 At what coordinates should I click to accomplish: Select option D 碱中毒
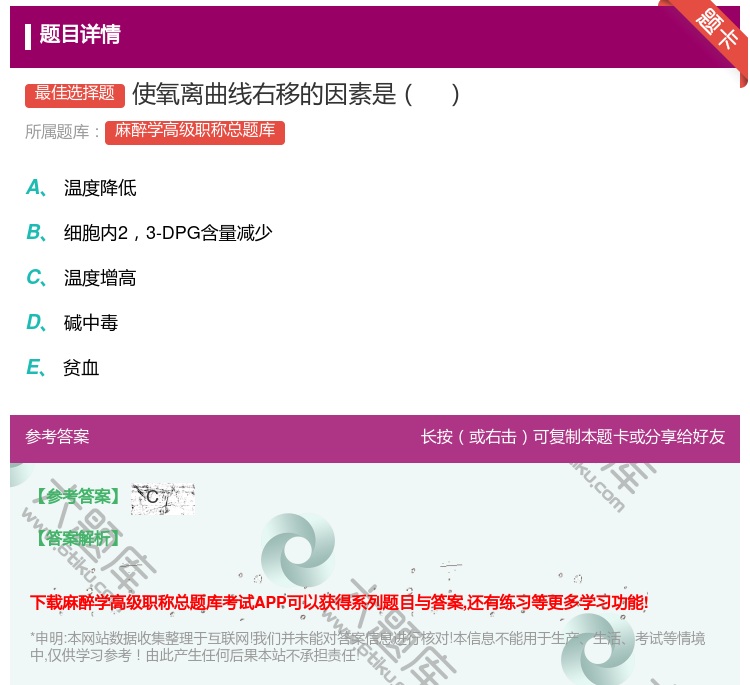(72, 323)
